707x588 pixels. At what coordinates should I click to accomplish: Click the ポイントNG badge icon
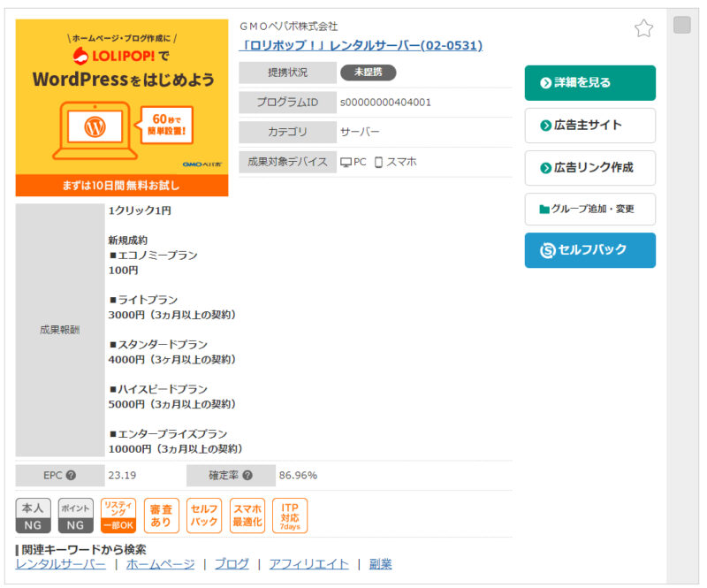coord(75,515)
